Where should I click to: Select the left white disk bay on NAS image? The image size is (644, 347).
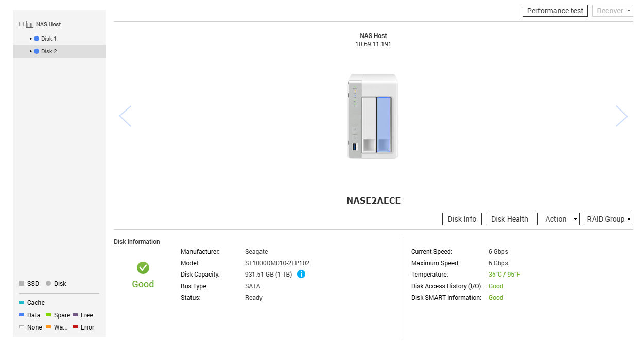pos(369,124)
